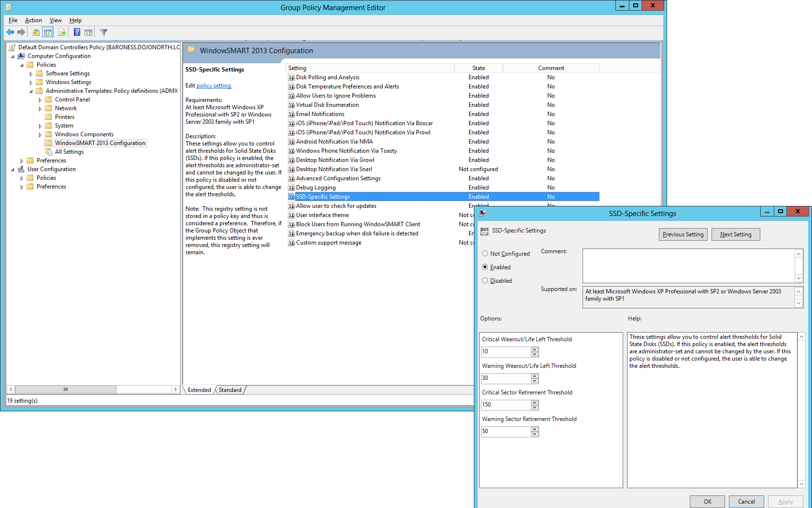Increase the Critical Wearout/Life Left Threshold value

point(535,349)
